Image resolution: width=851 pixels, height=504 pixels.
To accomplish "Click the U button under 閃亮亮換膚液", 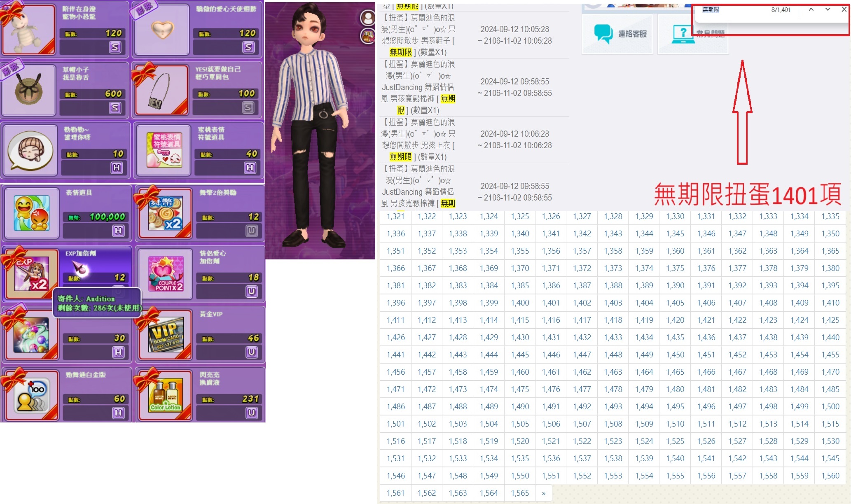I will (251, 413).
